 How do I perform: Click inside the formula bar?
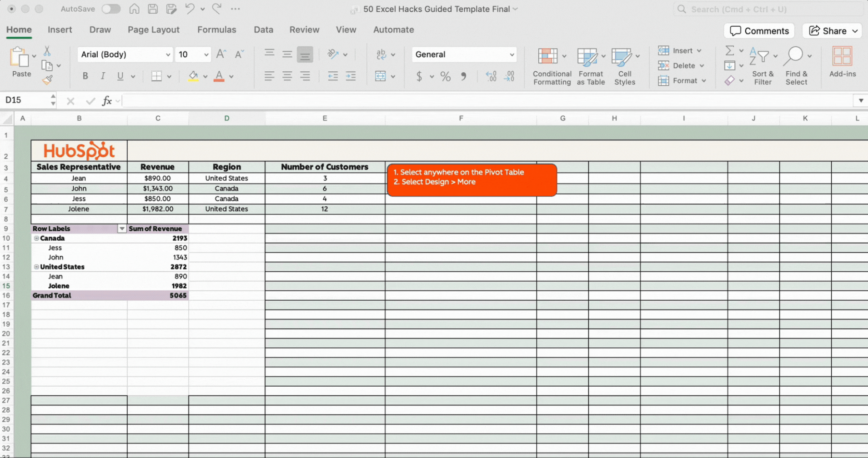click(x=318, y=100)
